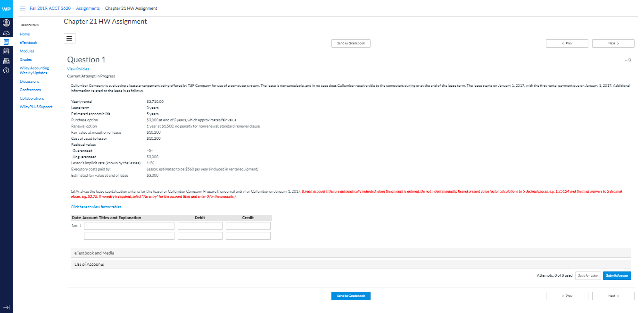Open the Courses book icon
The image size is (644, 313).
(x=6, y=42)
